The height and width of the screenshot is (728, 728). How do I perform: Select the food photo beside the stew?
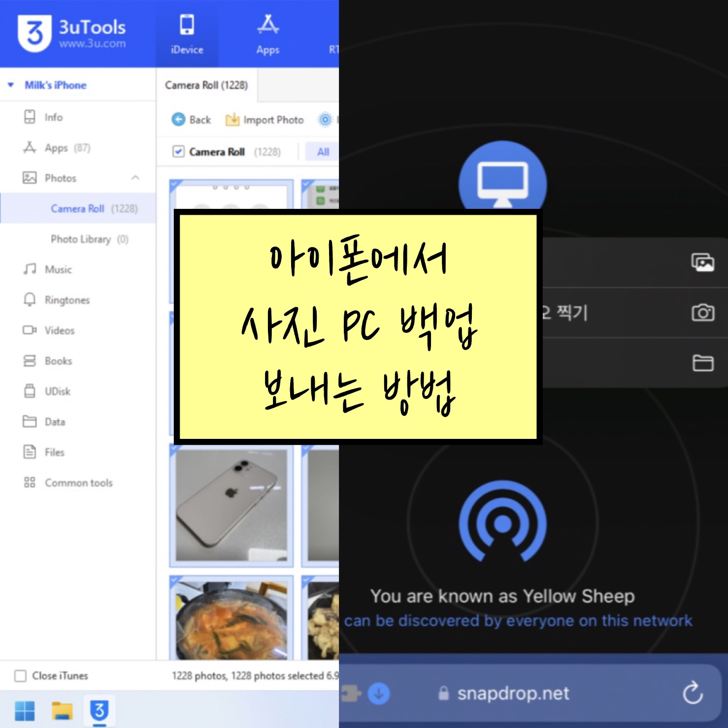pos(320,618)
